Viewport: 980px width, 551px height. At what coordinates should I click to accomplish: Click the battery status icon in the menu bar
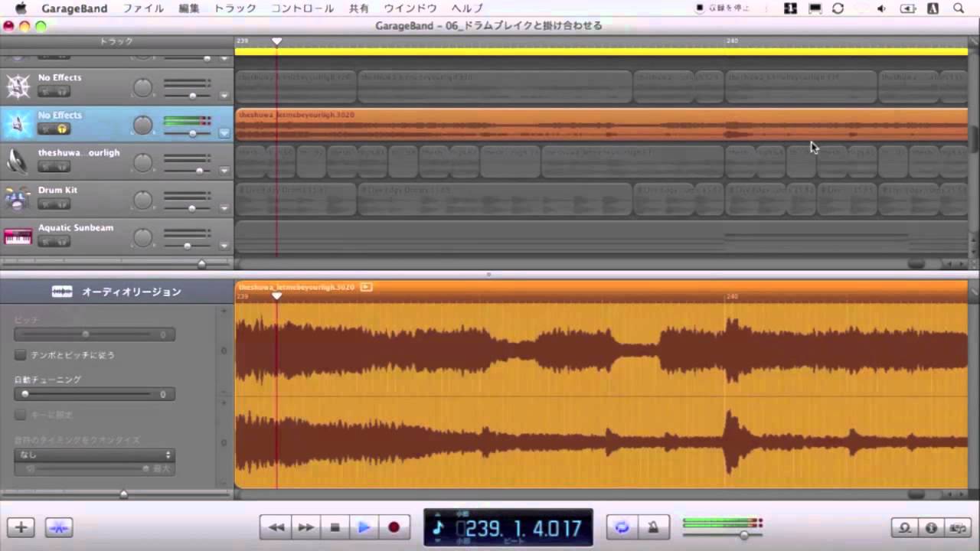908,8
